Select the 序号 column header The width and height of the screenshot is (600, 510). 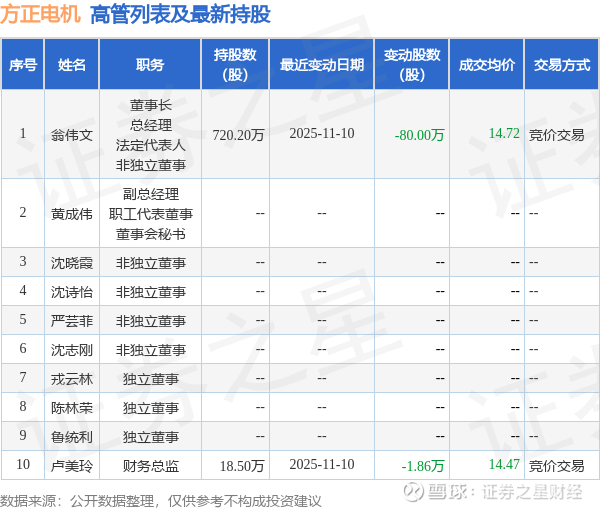23,65
